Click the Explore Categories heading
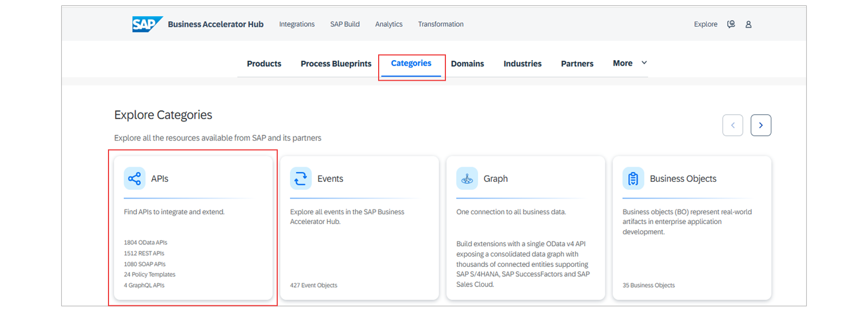 point(163,115)
